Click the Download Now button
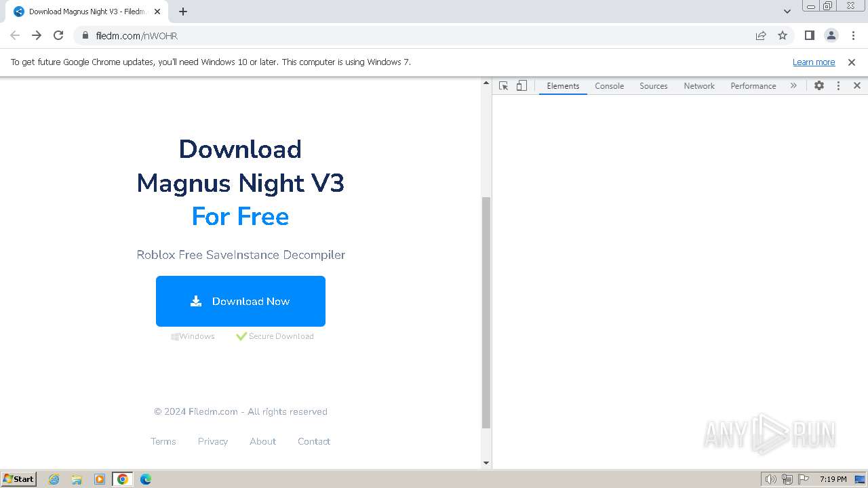The image size is (868, 488). tap(241, 301)
